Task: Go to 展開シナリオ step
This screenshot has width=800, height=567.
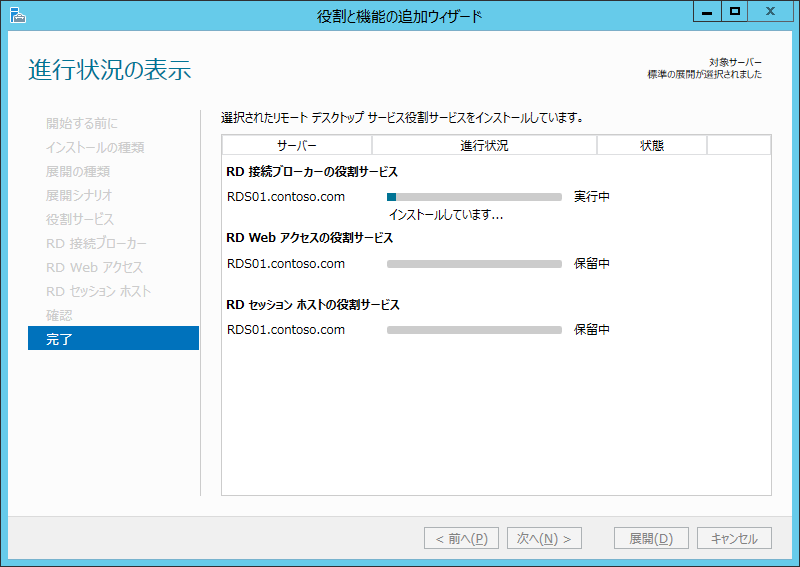Action: 79,195
